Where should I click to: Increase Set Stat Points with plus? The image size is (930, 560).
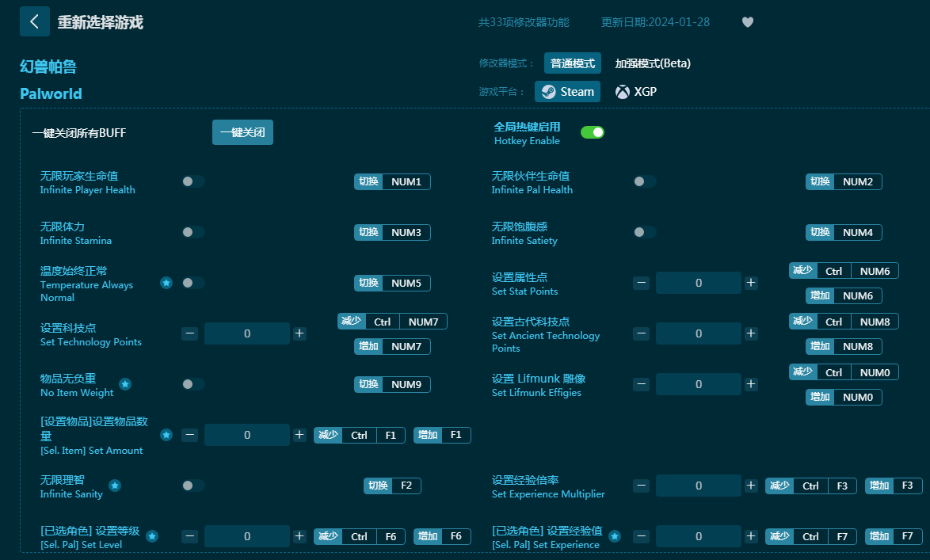point(751,283)
